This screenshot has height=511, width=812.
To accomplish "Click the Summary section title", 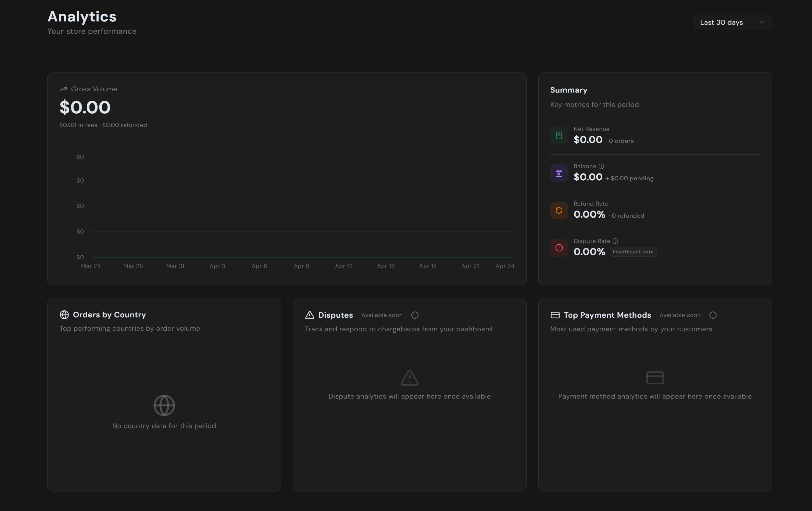I will (x=568, y=90).
